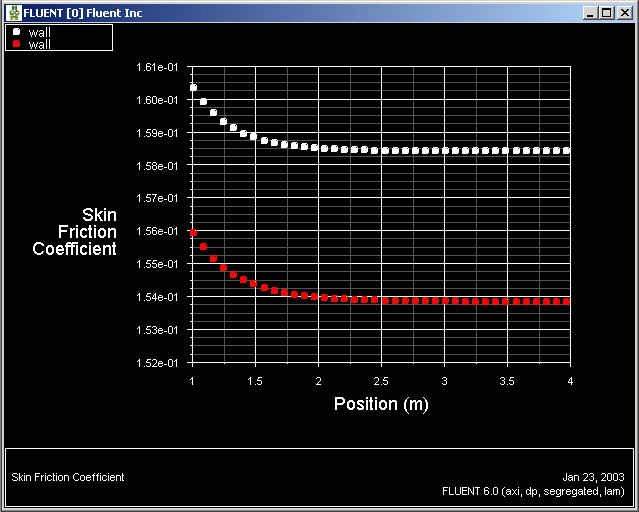Close the FLUENT graphics window
Image resolution: width=639 pixels, height=512 pixels.
point(624,13)
